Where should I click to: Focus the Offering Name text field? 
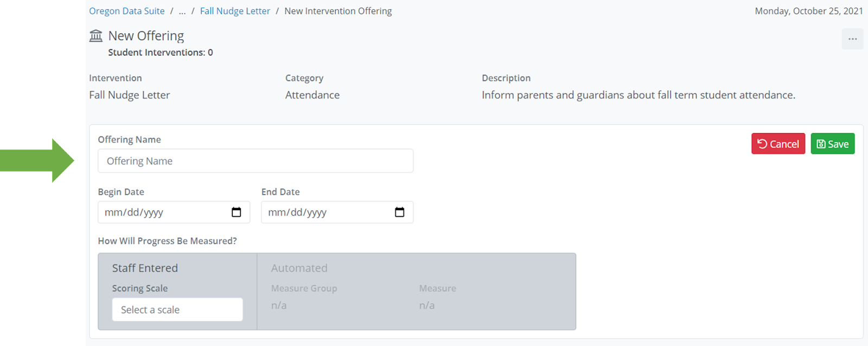(256, 161)
